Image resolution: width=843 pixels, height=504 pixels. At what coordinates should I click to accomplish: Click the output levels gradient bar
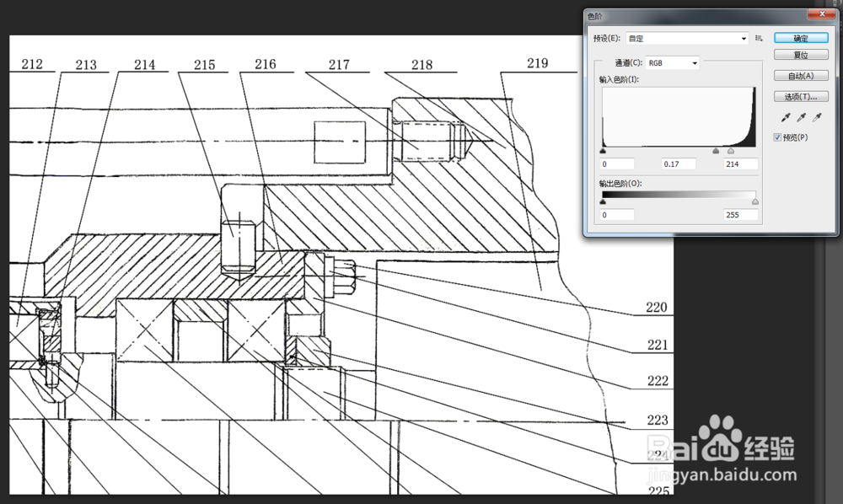679,195
